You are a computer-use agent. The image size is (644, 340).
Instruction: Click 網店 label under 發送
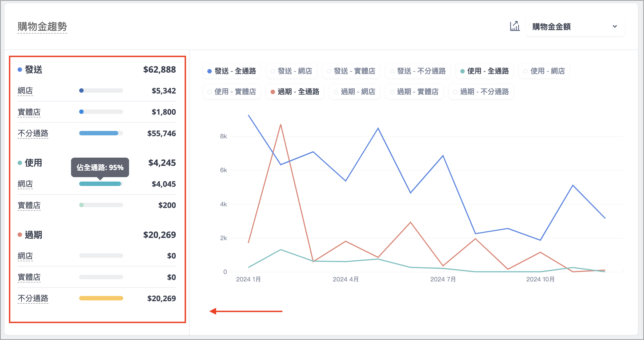[x=25, y=91]
